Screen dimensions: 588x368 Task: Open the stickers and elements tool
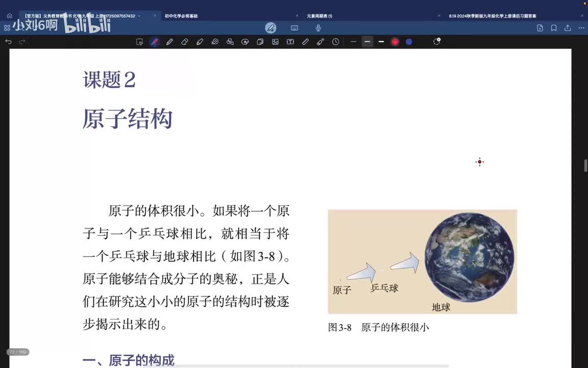[245, 42]
